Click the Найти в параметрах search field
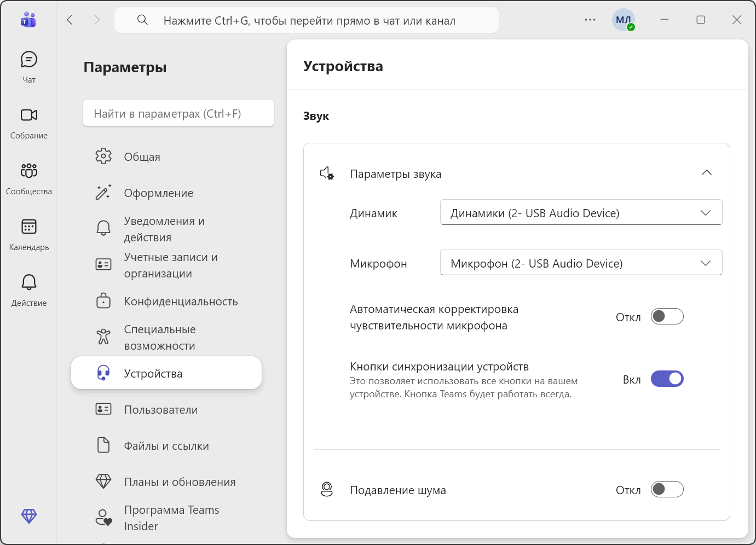Image resolution: width=756 pixels, height=545 pixels. point(178,113)
